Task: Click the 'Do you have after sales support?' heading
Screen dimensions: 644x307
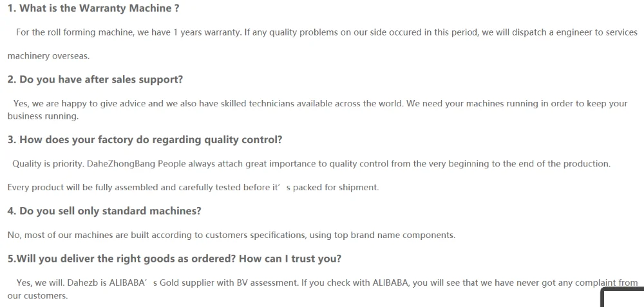Action: (x=95, y=79)
